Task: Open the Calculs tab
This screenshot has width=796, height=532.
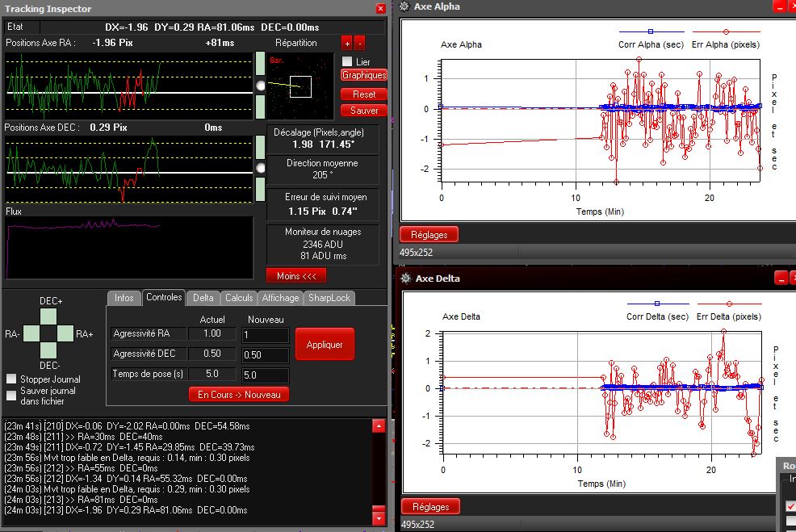Action: point(239,298)
